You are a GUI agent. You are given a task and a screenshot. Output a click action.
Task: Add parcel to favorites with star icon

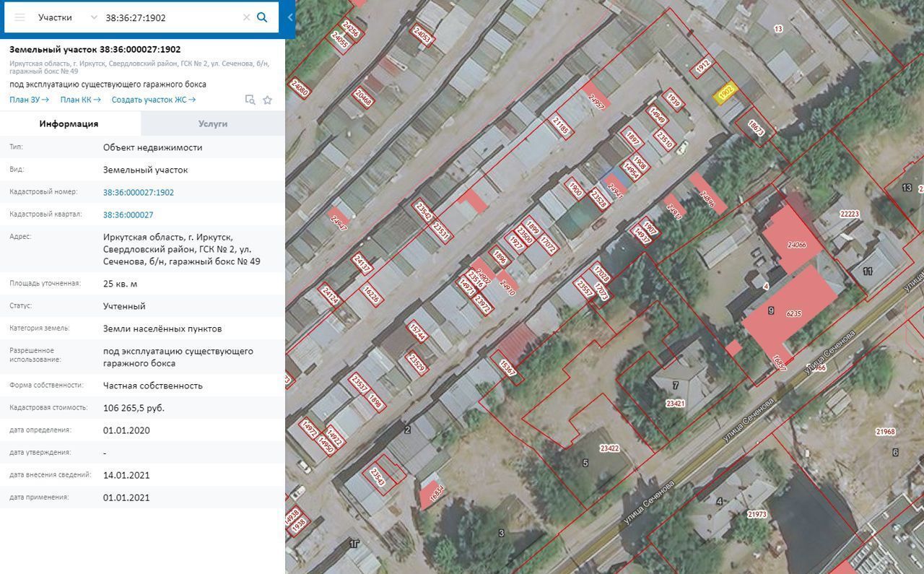267,100
